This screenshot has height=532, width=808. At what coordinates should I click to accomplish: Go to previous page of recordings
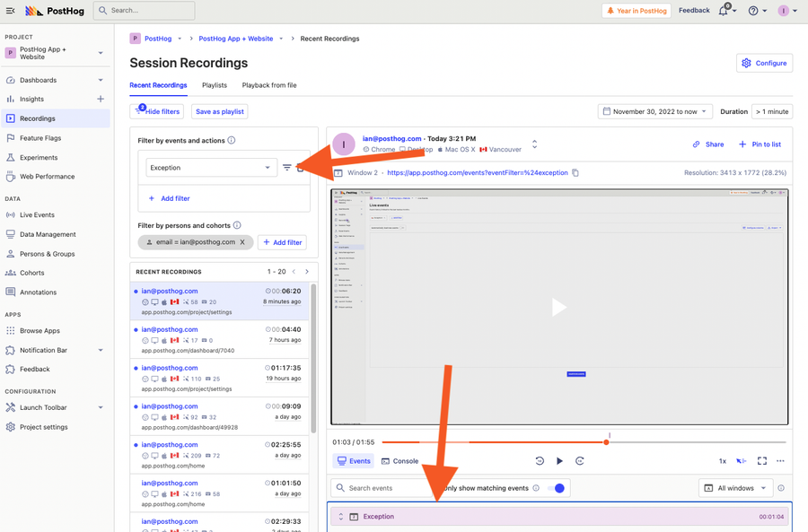(294, 272)
